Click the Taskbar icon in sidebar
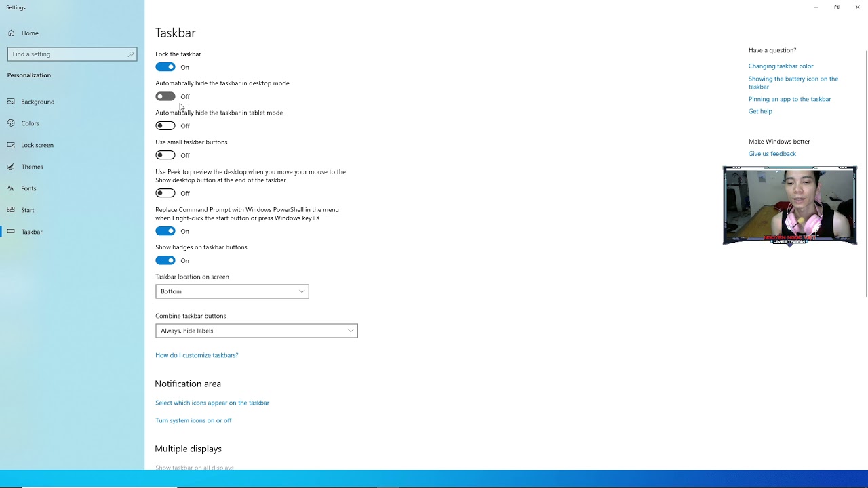The width and height of the screenshot is (868, 488). click(12, 232)
